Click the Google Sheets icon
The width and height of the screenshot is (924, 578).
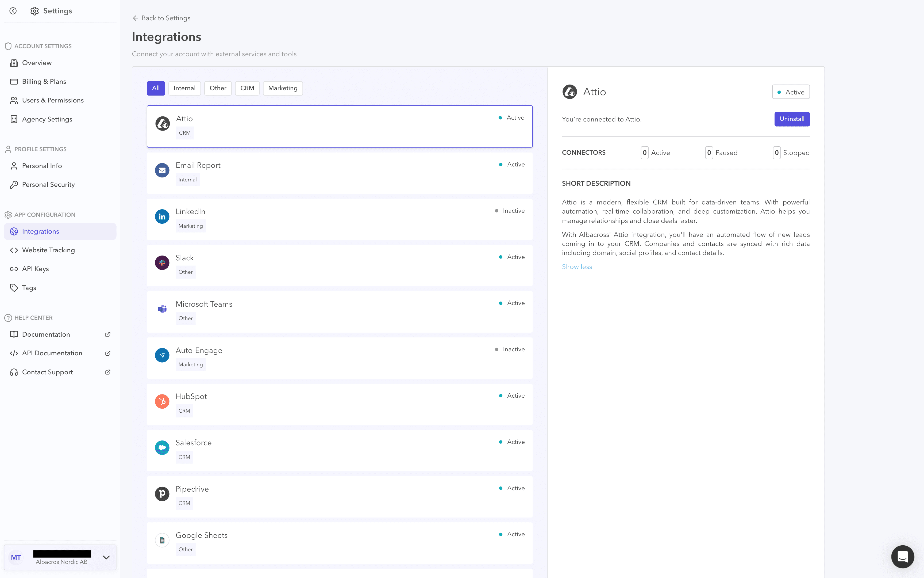click(x=162, y=540)
